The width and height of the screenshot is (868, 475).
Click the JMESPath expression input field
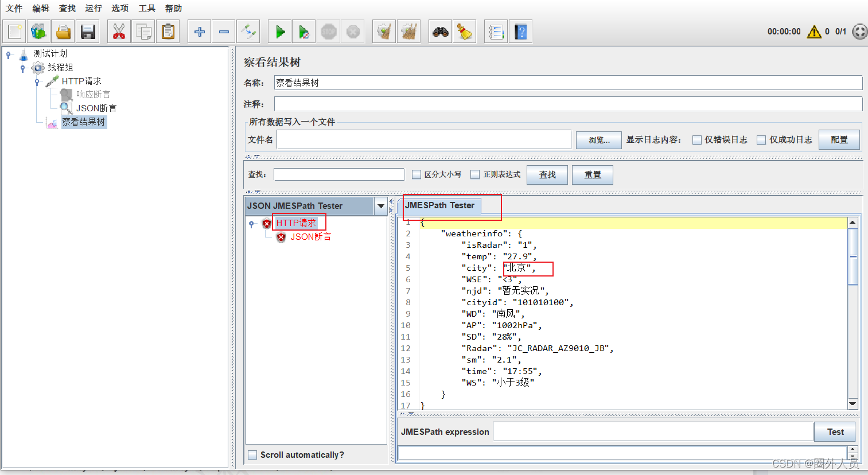coord(653,432)
